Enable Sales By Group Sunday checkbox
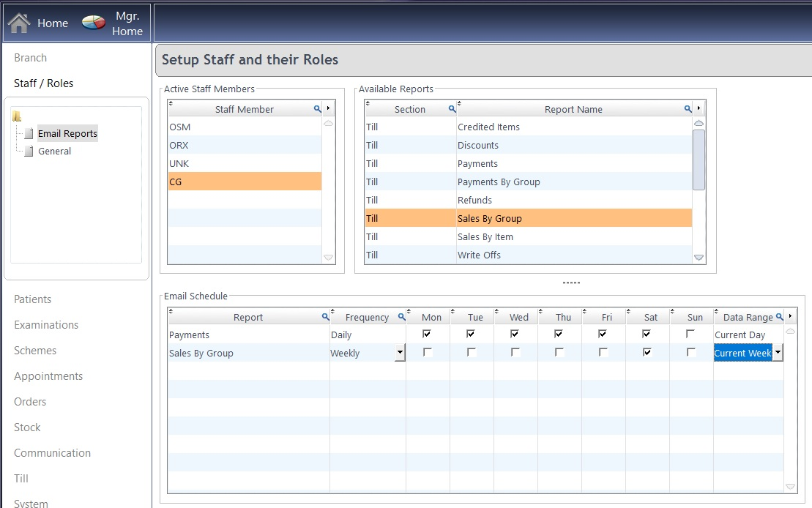This screenshot has width=812, height=508. pyautogui.click(x=690, y=352)
